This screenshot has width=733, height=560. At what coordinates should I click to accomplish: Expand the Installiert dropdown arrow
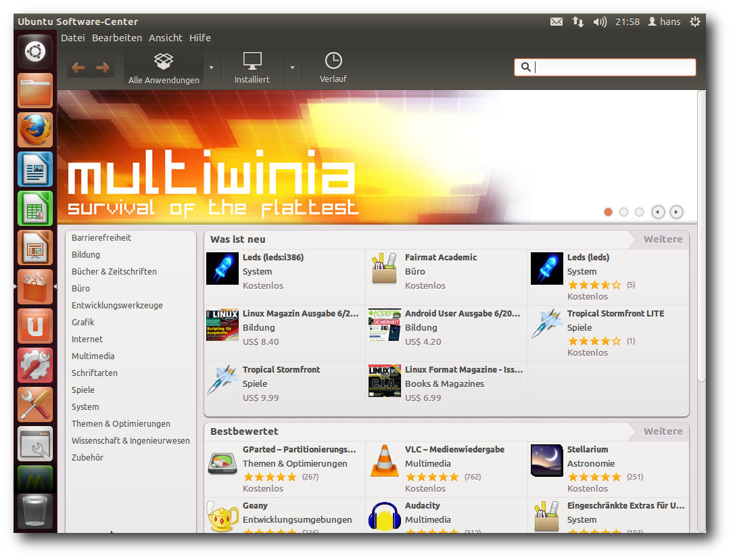[292, 68]
